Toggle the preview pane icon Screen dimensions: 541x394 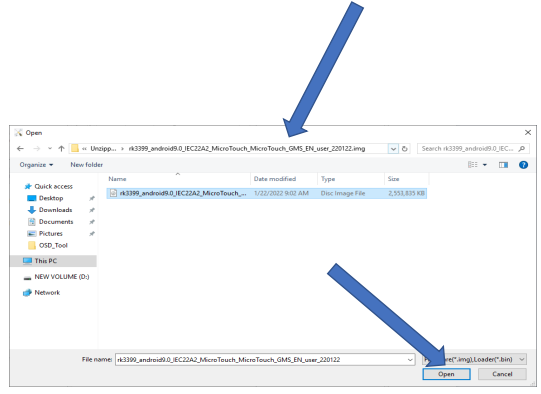503,165
